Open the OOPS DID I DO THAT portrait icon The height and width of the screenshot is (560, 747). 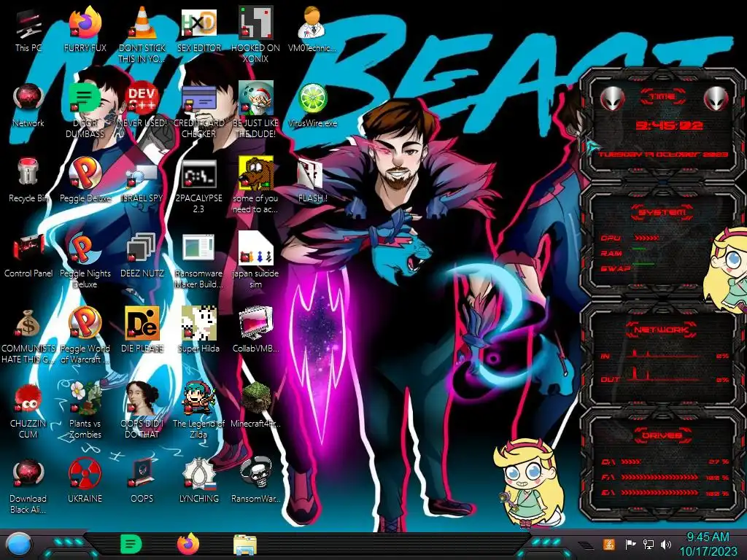(142, 397)
